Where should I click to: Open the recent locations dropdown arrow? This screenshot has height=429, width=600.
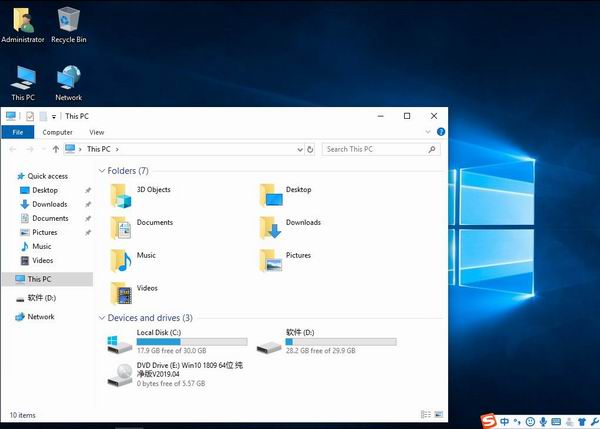pyautogui.click(x=44, y=149)
